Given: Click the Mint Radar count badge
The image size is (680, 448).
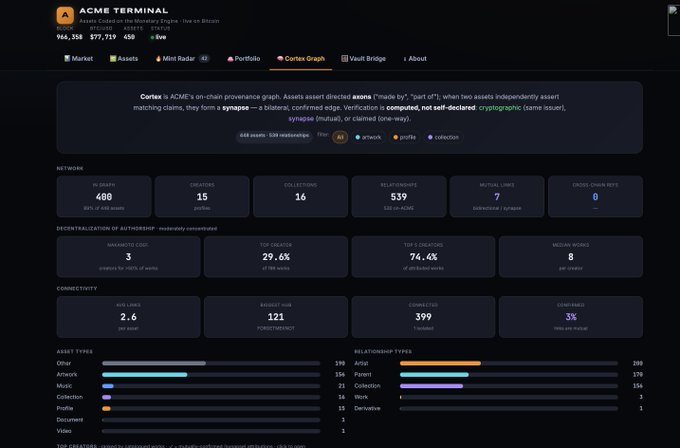Looking at the screenshot, I should point(204,59).
